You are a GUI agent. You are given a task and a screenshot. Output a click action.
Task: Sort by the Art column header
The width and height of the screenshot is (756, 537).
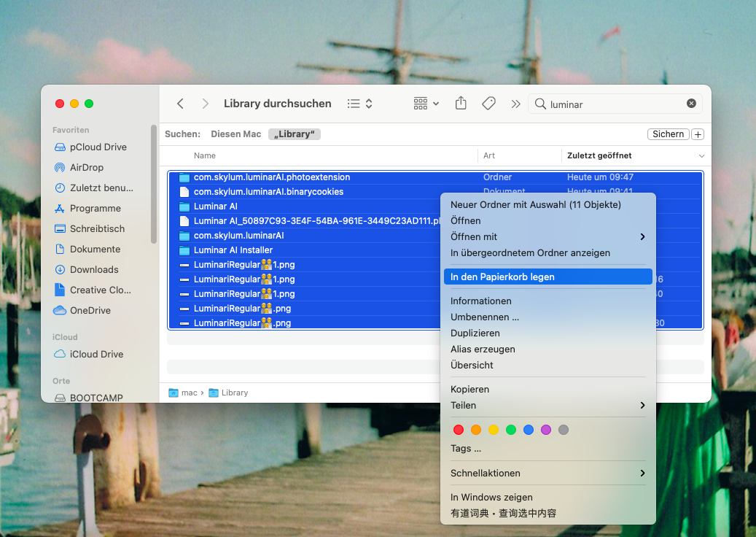[489, 155]
